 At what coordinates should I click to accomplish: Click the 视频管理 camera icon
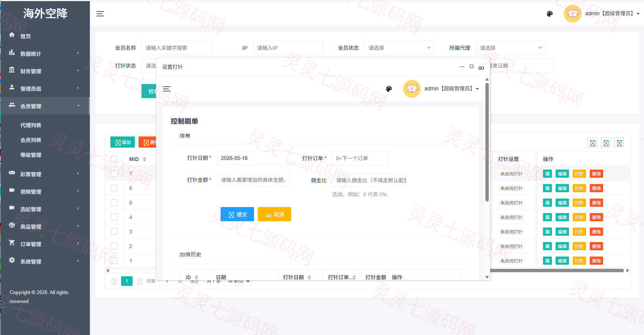click(x=12, y=190)
